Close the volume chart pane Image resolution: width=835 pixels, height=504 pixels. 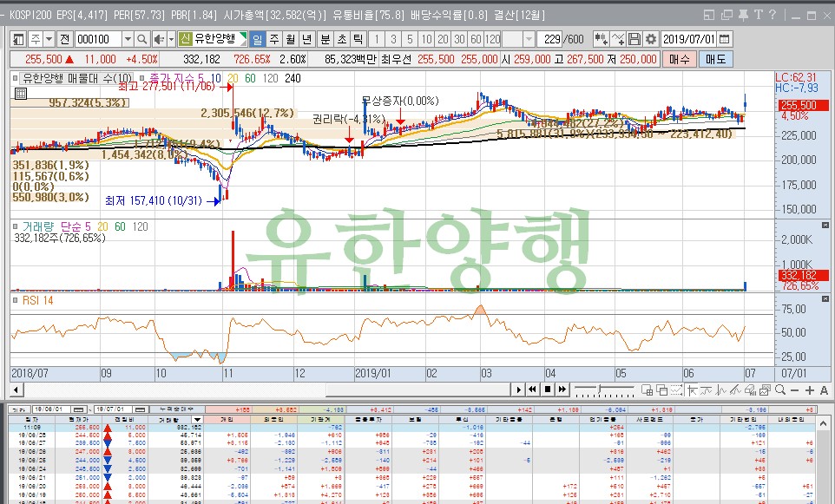(x=825, y=226)
